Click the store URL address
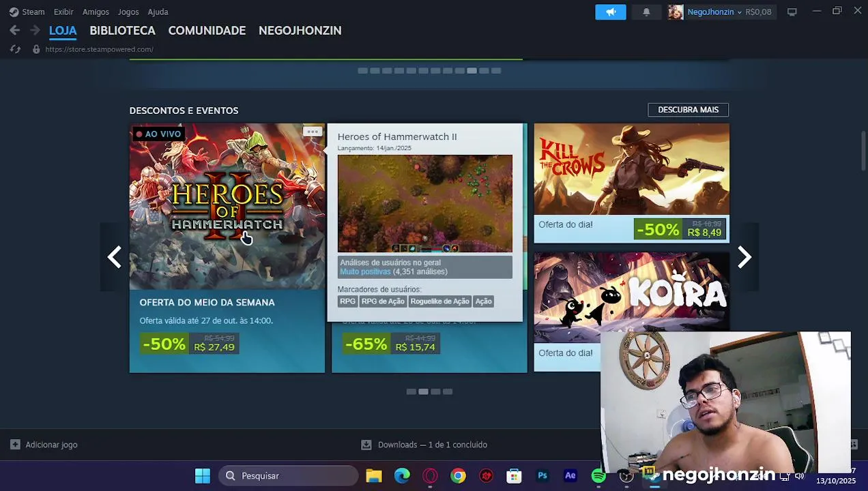Screen dimensions: 868x491 [99, 49]
